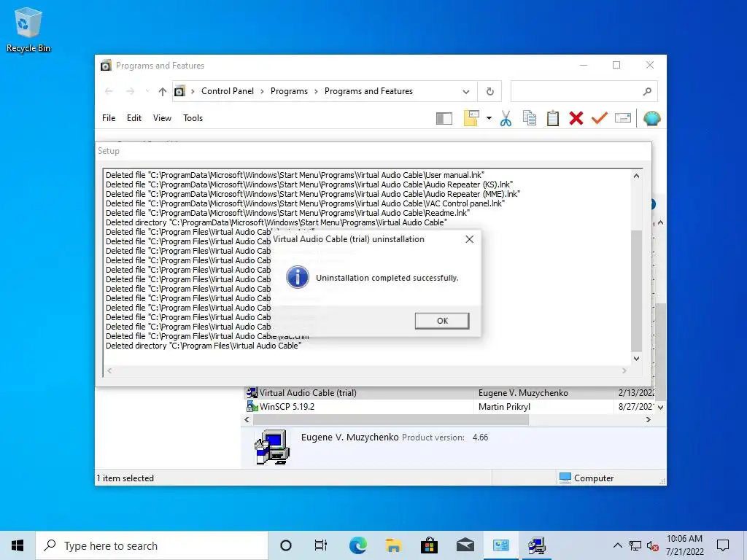Click Programs and Features breadcrumb

368,91
